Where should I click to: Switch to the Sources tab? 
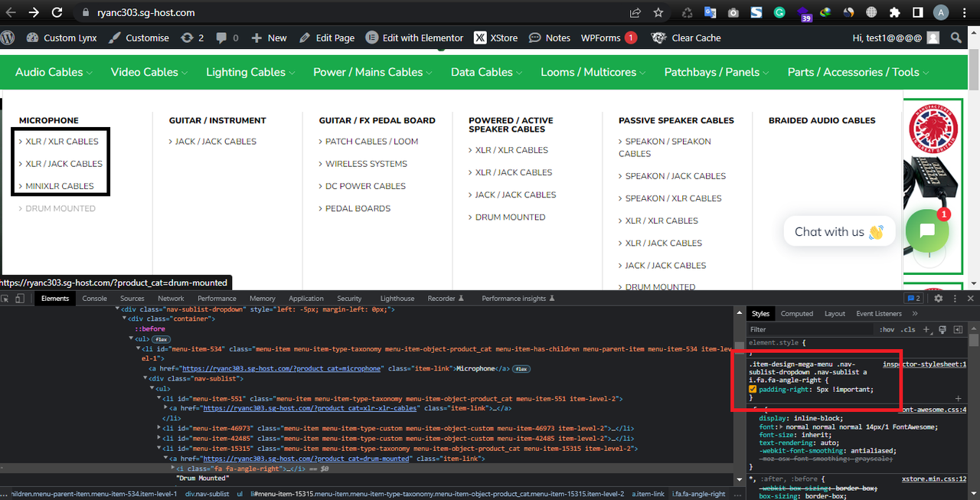tap(132, 299)
